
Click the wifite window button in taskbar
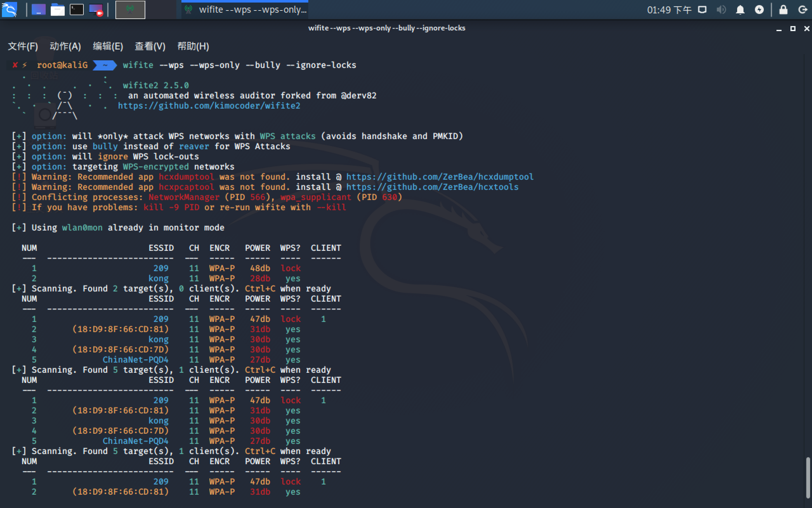[x=245, y=10]
